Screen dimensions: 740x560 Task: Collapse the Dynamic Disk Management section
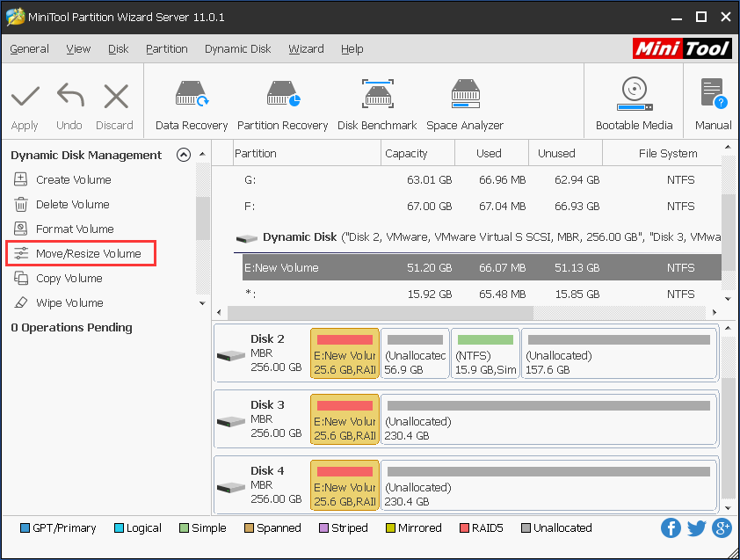(x=184, y=155)
